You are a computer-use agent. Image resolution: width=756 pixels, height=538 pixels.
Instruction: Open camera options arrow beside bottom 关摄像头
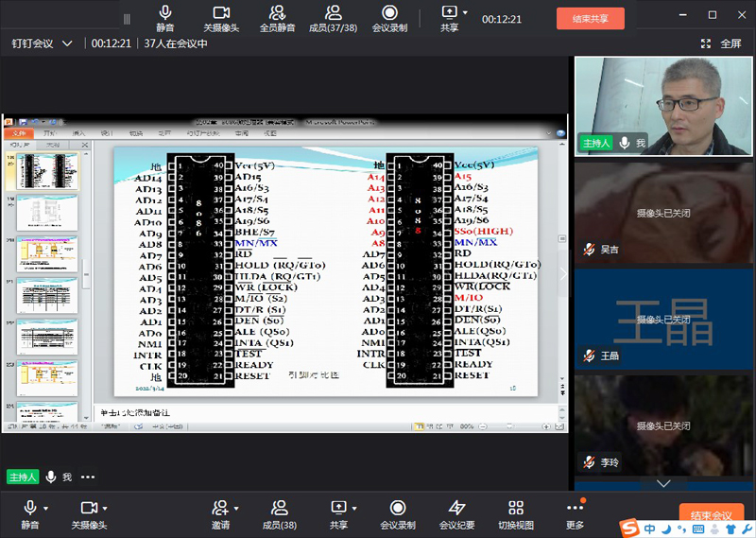[104, 509]
